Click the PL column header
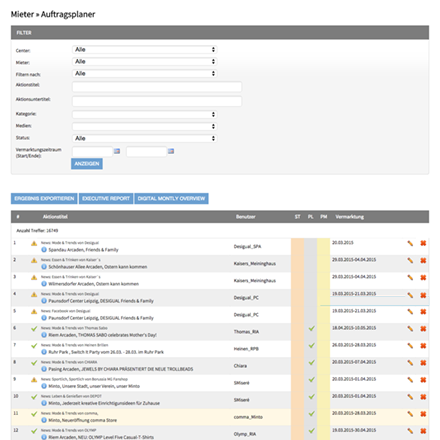 [x=311, y=217]
